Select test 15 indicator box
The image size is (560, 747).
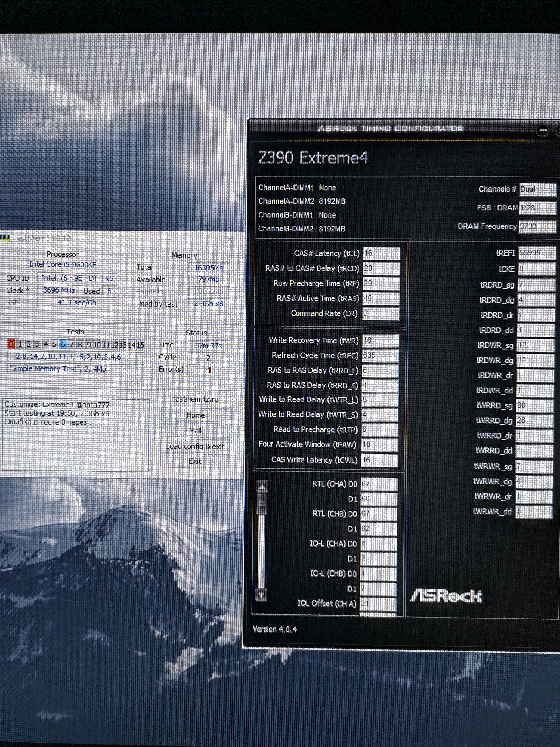pyautogui.click(x=140, y=345)
